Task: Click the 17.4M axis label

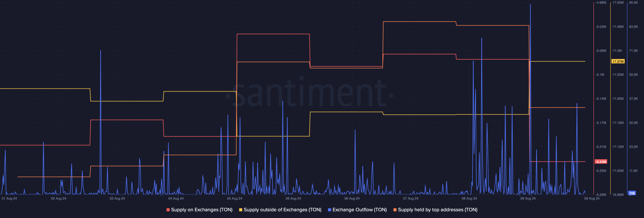Action: pyautogui.click(x=617, y=51)
